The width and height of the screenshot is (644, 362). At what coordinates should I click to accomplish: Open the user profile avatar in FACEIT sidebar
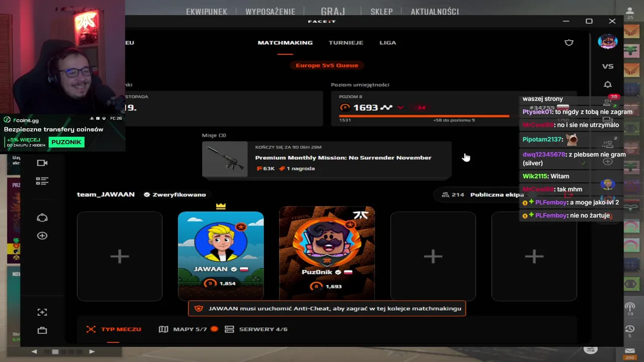(x=608, y=42)
